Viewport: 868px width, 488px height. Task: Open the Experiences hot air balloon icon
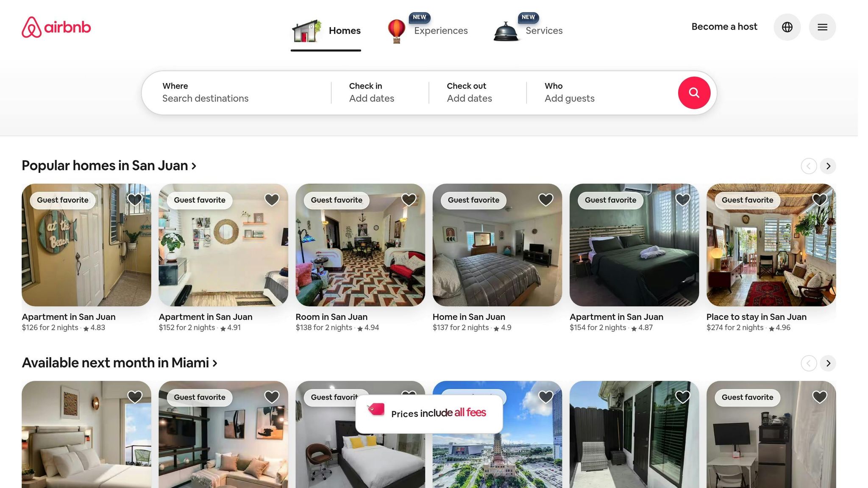tap(397, 30)
